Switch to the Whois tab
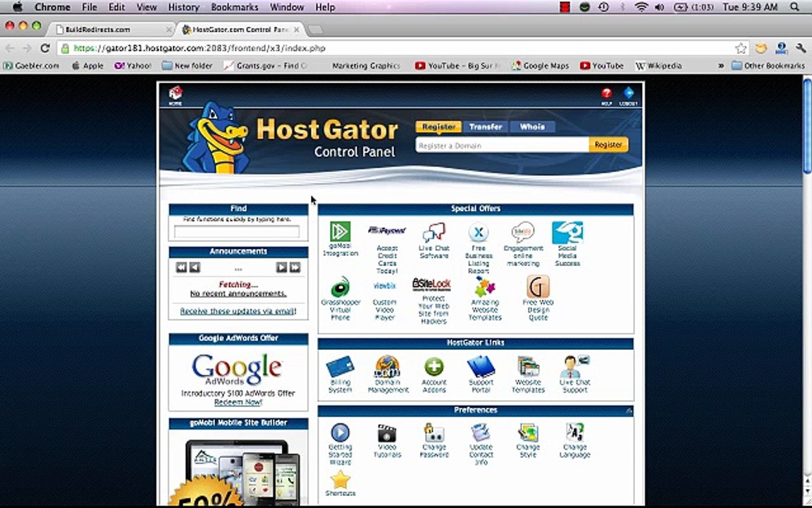Image resolution: width=812 pixels, height=508 pixels. pos(532,126)
